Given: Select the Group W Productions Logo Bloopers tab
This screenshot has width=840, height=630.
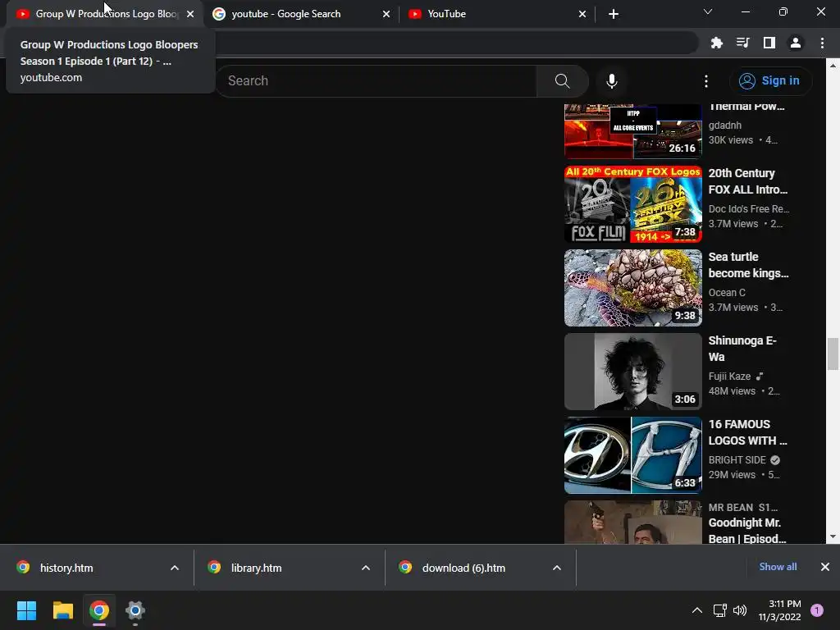Looking at the screenshot, I should coord(106,14).
